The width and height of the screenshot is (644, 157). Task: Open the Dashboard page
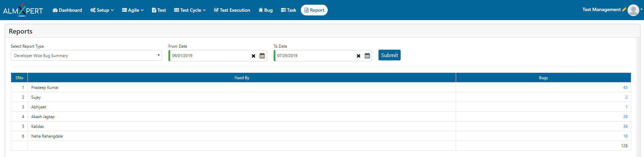[67, 10]
